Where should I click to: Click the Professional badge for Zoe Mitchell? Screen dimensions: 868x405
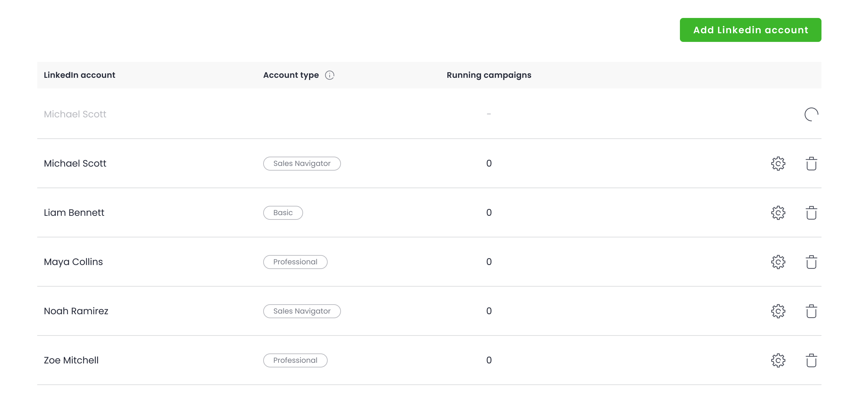pos(295,360)
